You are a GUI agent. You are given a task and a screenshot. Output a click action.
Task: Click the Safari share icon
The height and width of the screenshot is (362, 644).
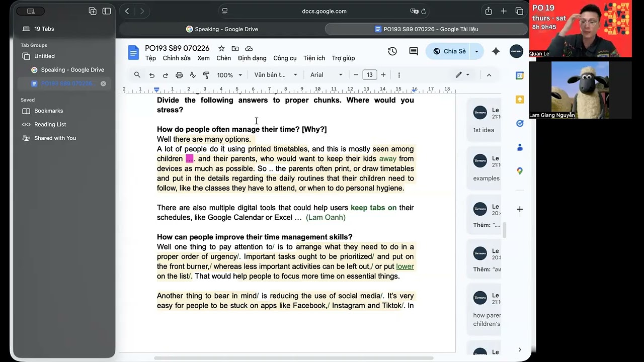click(488, 11)
